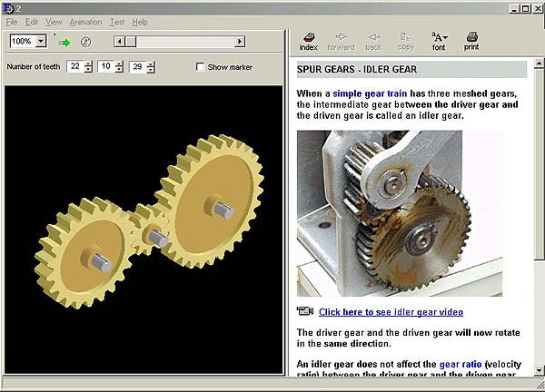Image resolution: width=545 pixels, height=392 pixels.
Task: Open the 100% zoom dropdown
Action: pyautogui.click(x=41, y=42)
